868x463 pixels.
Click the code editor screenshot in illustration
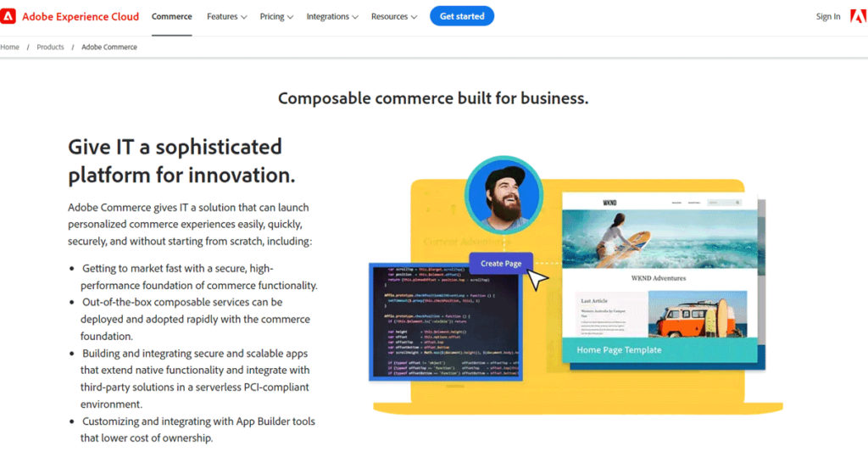tap(446, 322)
